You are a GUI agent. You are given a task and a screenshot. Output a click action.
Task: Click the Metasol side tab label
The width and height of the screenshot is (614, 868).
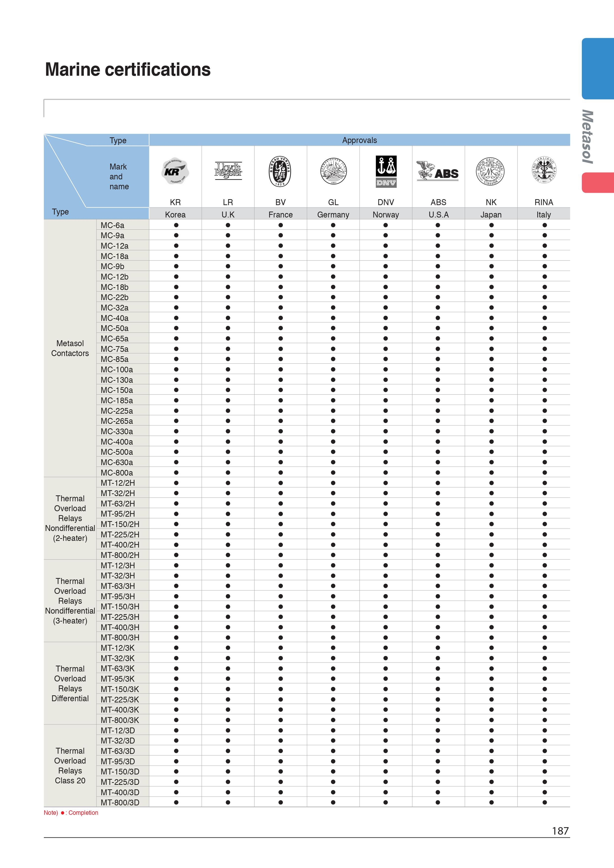[587, 137]
